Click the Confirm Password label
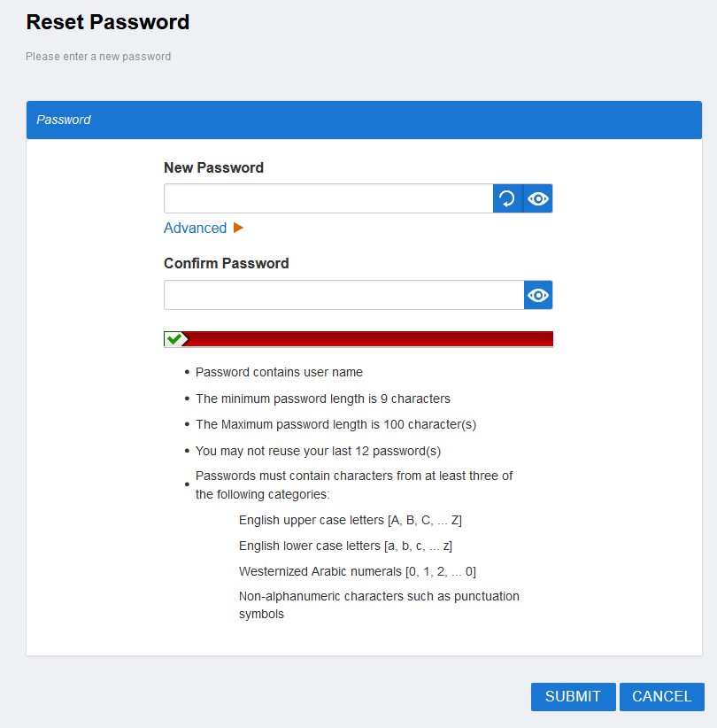Screen dimensions: 717x728 (x=226, y=263)
